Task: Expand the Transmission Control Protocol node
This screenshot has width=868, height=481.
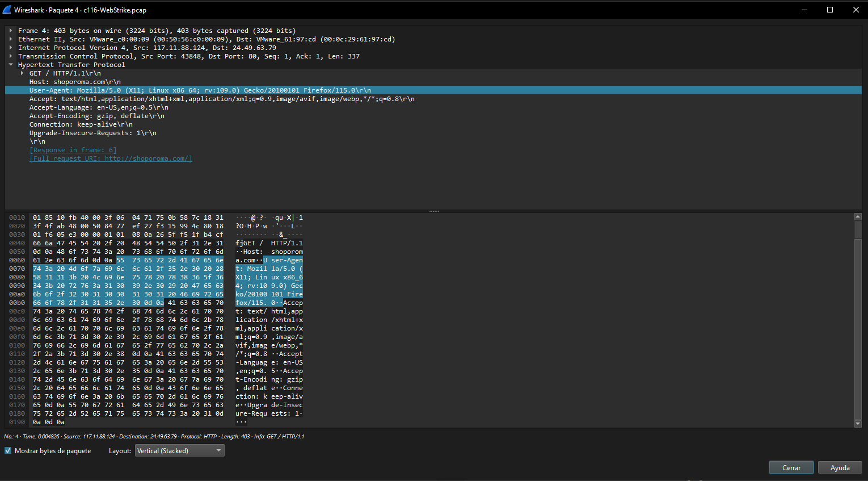Action: 11,56
